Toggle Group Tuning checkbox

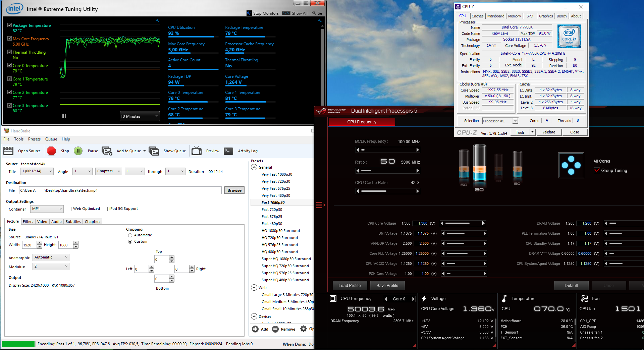pos(597,170)
